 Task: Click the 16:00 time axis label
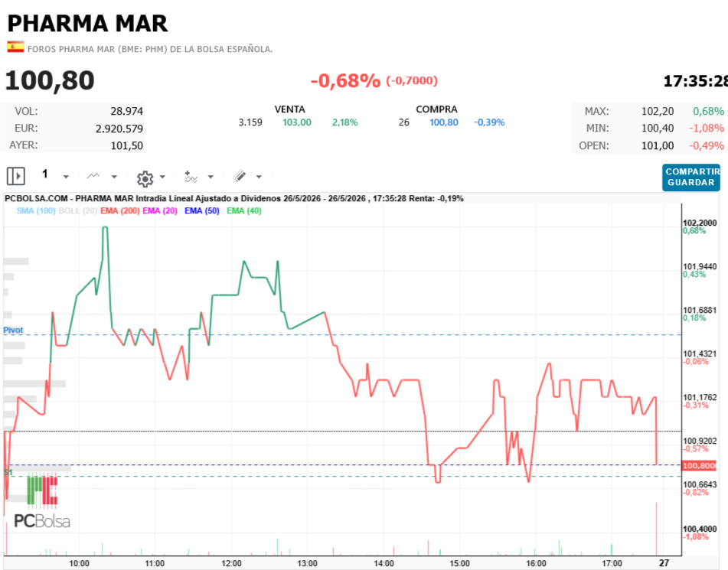tap(536, 564)
